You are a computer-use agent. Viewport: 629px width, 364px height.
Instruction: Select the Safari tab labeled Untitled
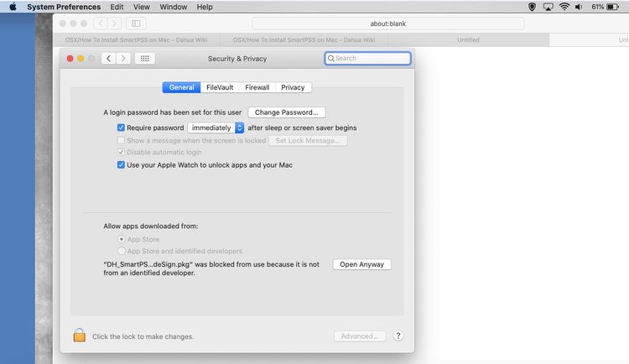click(468, 39)
